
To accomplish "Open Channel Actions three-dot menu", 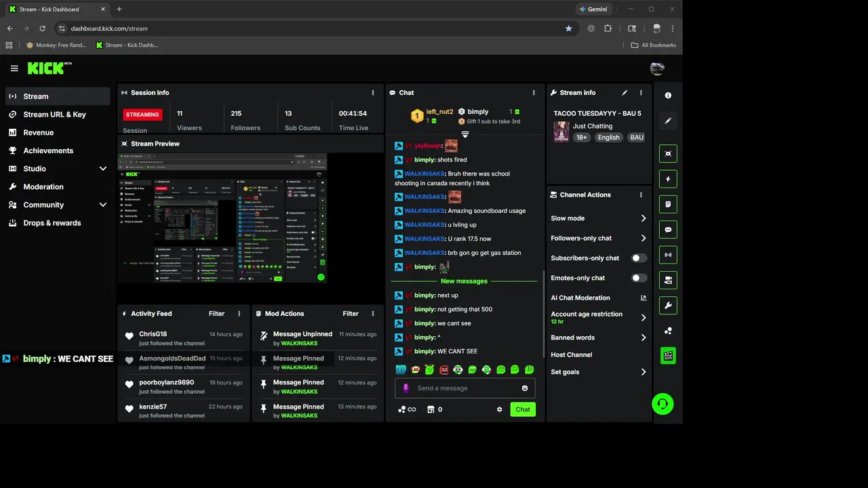I will point(641,195).
